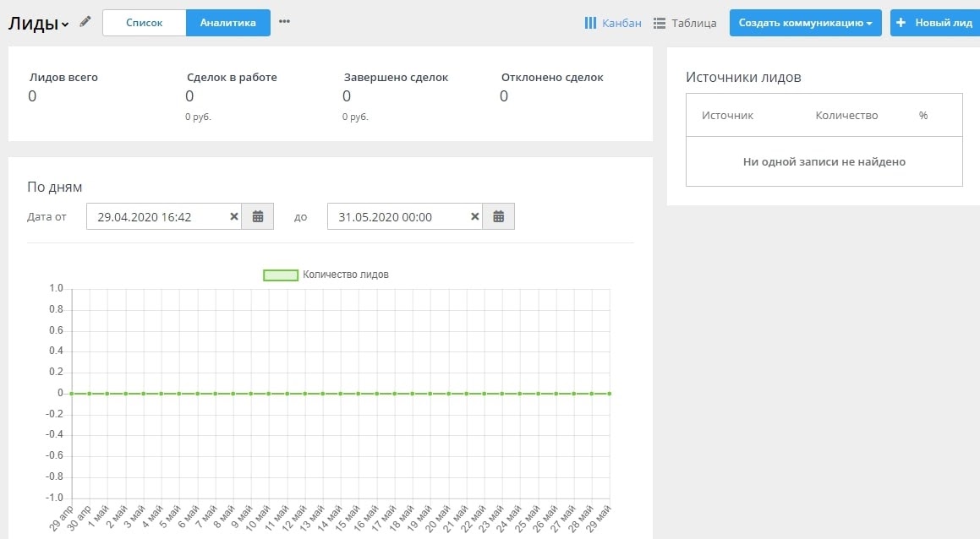The image size is (980, 539).
Task: Click the Количество column header
Action: pos(847,116)
